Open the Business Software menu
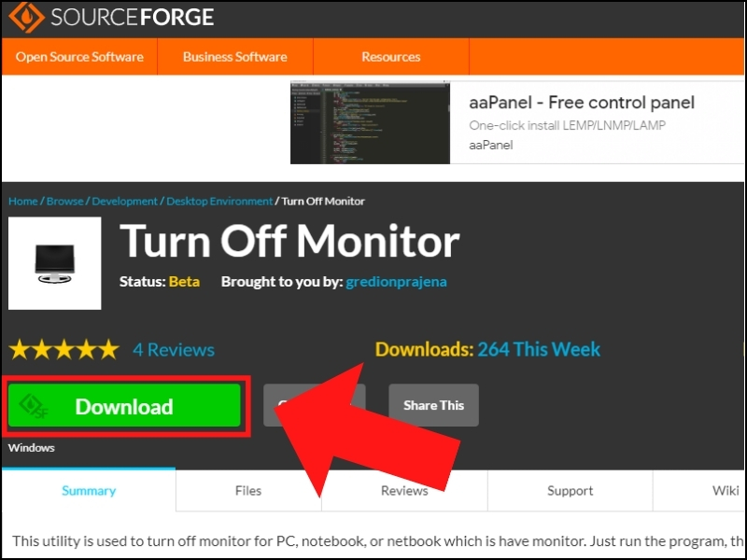The width and height of the screenshot is (747, 560). tap(235, 57)
